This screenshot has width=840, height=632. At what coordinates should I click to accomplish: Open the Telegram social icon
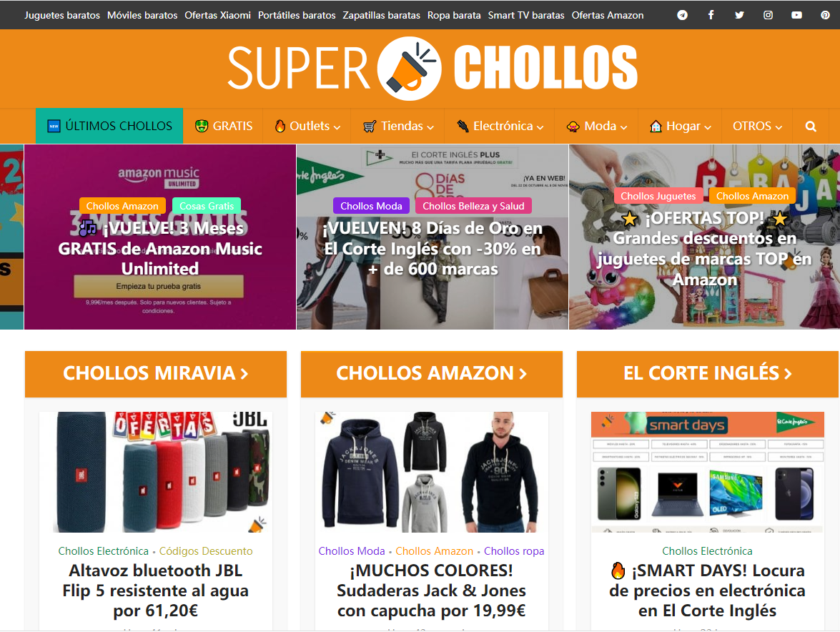tap(682, 15)
